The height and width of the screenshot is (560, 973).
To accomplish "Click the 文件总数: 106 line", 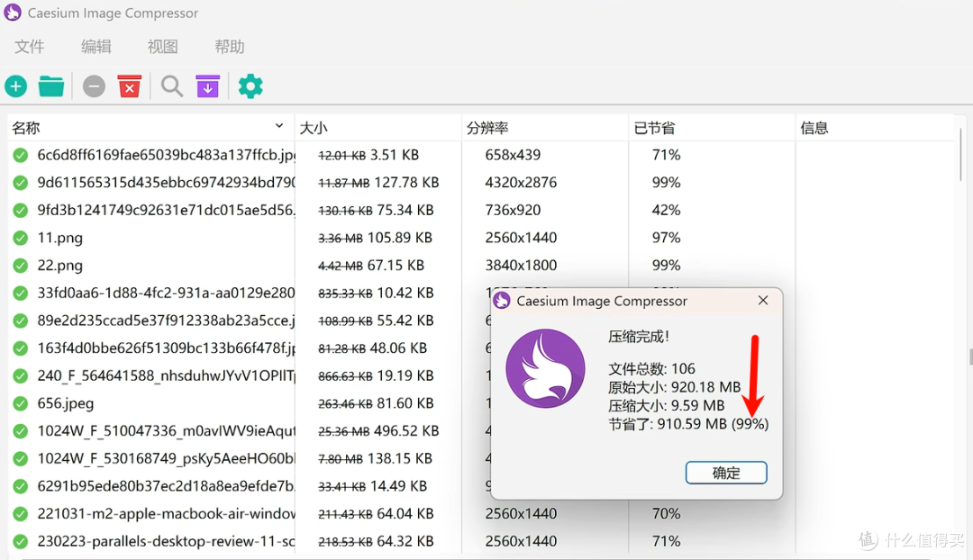I will 651,369.
